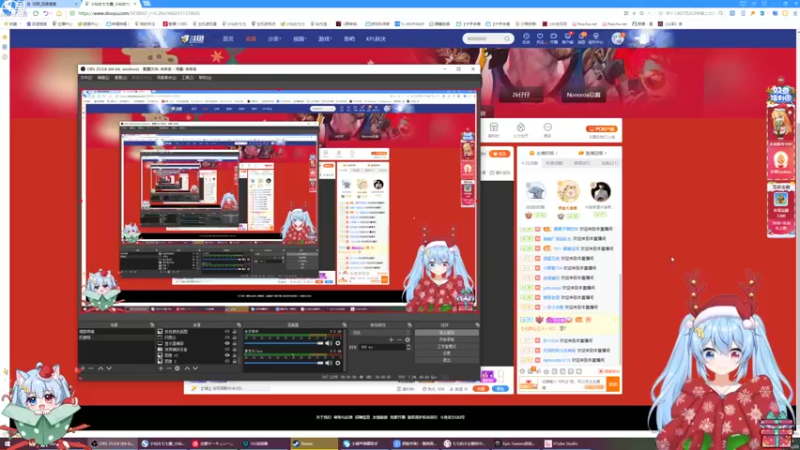The image size is (800, 450).
Task: Adjust lower mixer track volume slider
Action: click(x=284, y=363)
